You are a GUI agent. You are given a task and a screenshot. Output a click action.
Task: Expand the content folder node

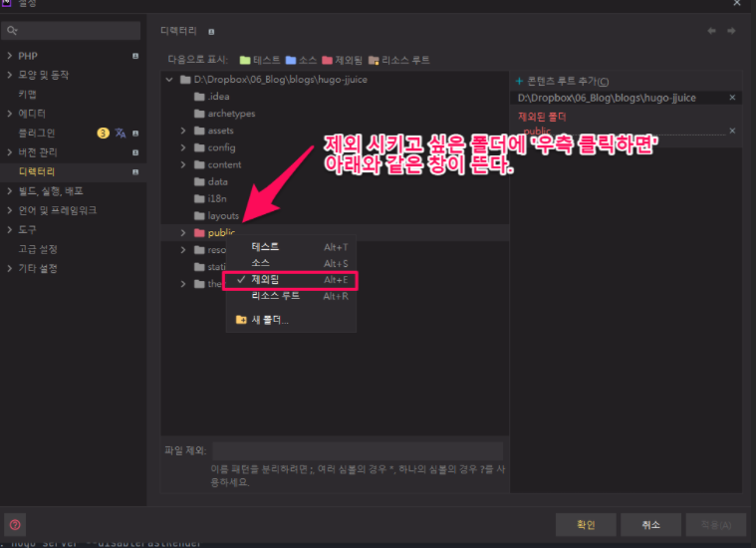182,164
